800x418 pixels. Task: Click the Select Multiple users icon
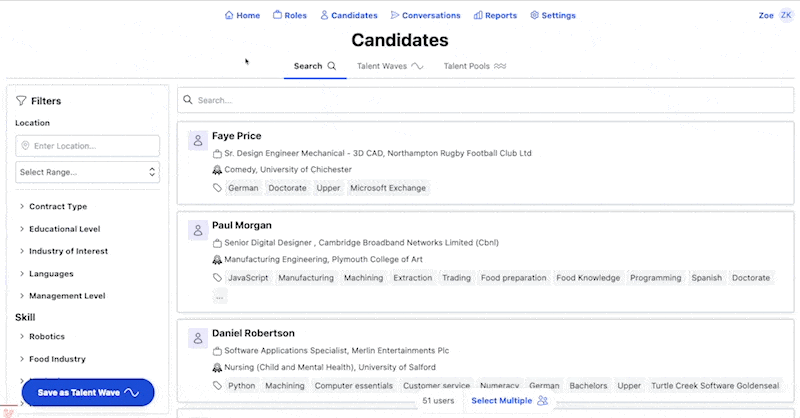[x=542, y=401]
